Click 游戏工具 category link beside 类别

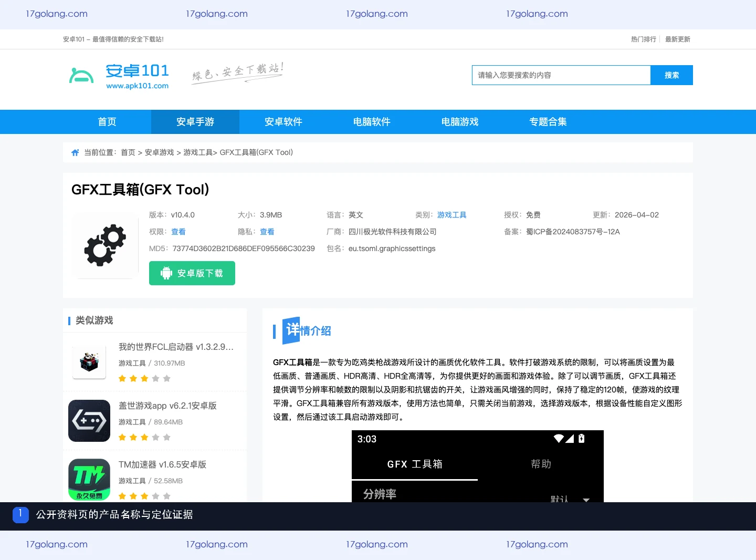(x=452, y=215)
